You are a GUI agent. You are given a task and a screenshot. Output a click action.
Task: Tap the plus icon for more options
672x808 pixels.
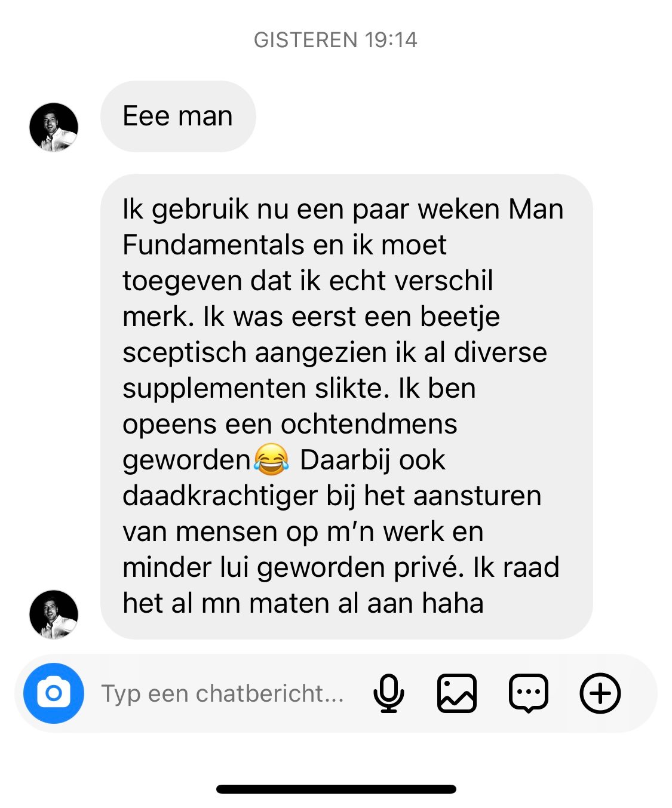[600, 693]
